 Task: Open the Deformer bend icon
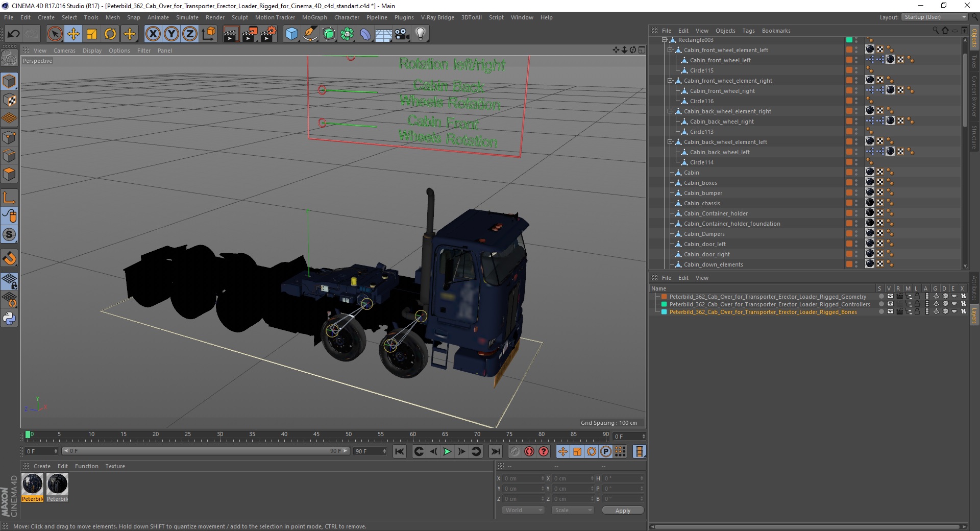[x=365, y=34]
